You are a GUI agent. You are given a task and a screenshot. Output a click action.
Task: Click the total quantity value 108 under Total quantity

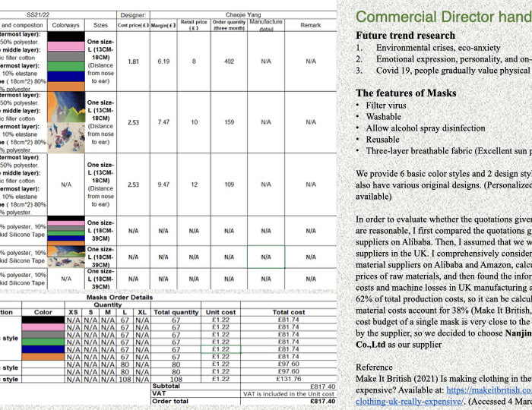(176, 379)
